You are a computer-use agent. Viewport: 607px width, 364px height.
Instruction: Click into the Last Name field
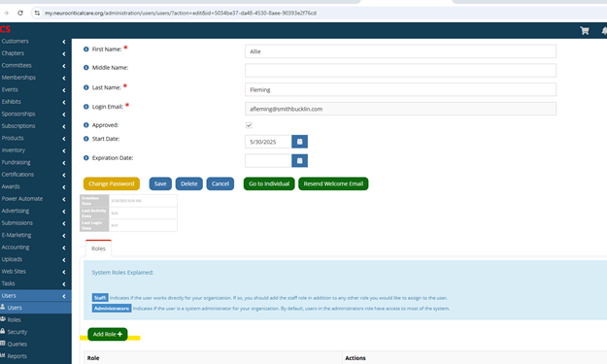[x=401, y=89]
